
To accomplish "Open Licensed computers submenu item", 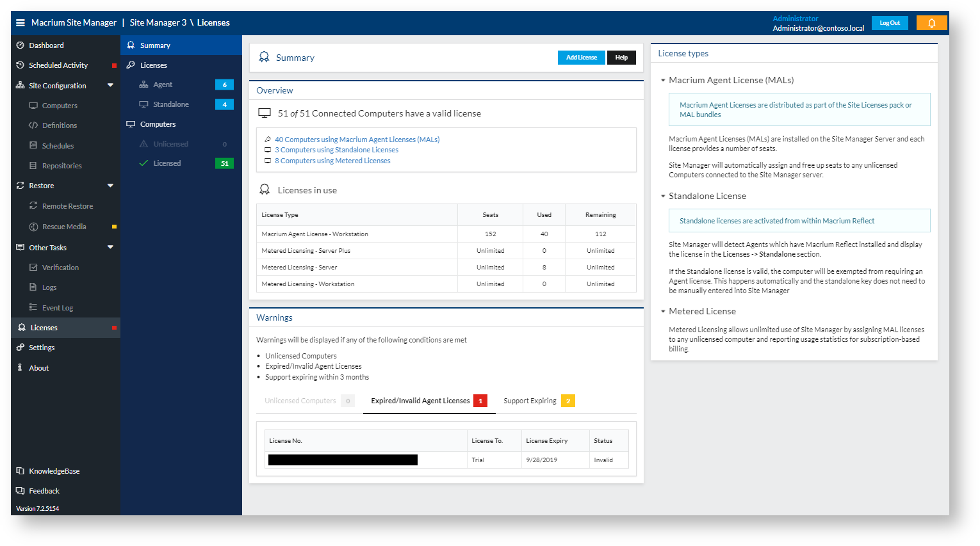I will click(181, 163).
